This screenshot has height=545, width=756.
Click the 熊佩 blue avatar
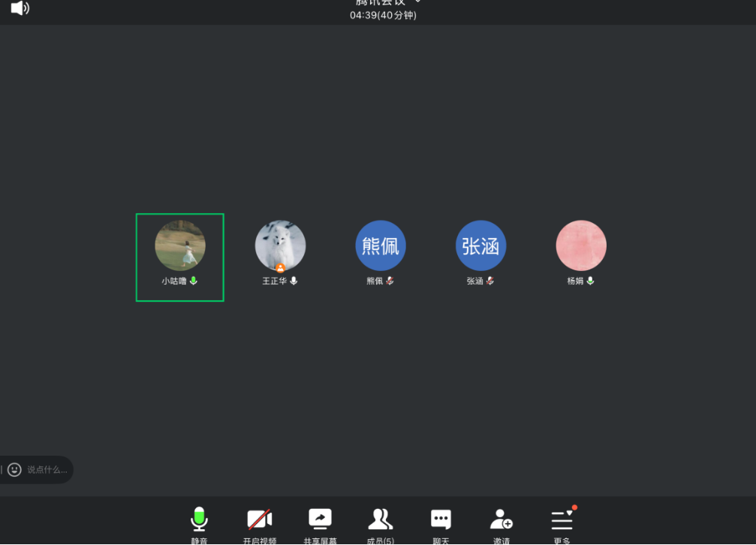click(x=381, y=245)
